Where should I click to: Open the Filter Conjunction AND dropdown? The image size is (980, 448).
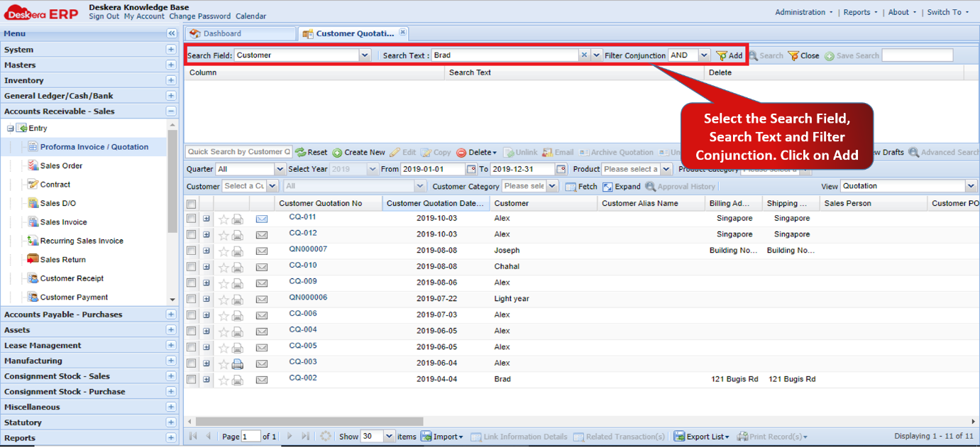coord(704,55)
